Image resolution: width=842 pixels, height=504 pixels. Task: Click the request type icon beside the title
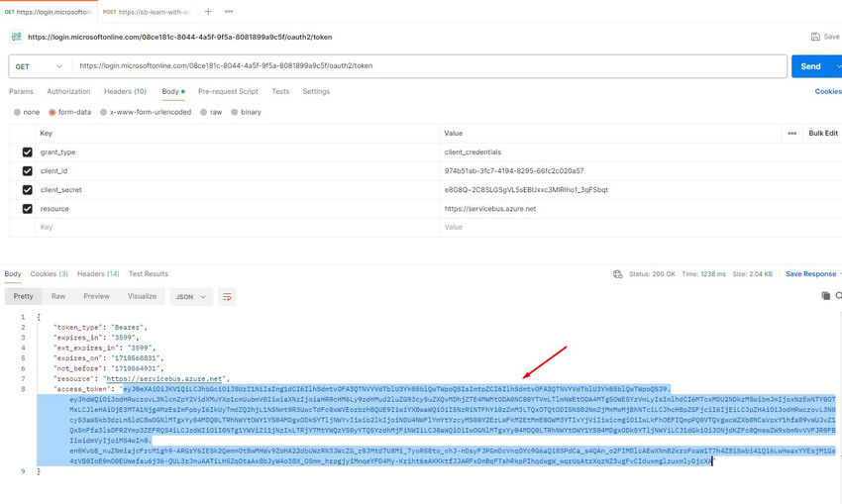[x=16, y=37]
